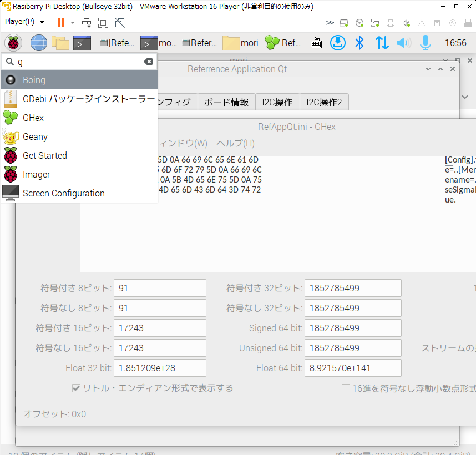This screenshot has height=455, width=476.
Task: Open the speaker volume control
Action: tap(404, 43)
